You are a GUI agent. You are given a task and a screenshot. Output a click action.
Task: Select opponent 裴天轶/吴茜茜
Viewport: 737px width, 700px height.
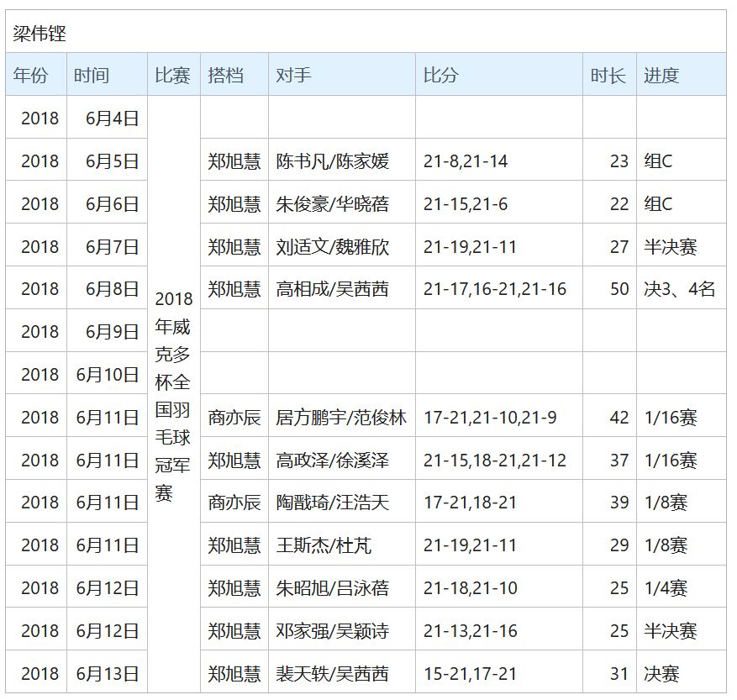coord(333,674)
